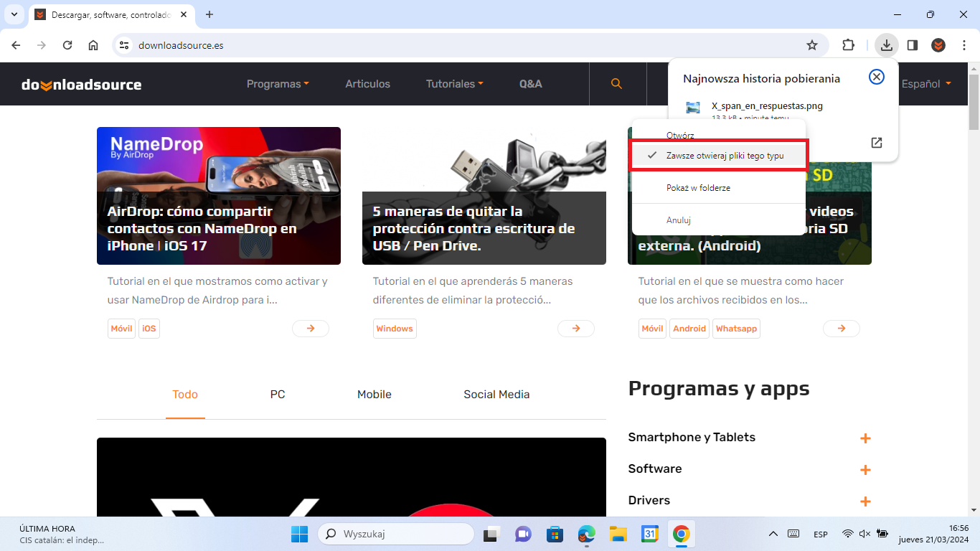The width and height of the screenshot is (980, 551).
Task: Open the Wi-Fi network tray icon
Action: pyautogui.click(x=848, y=534)
